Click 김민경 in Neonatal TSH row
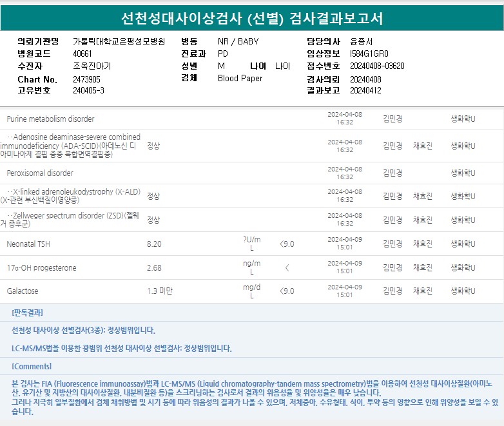 tap(393, 244)
